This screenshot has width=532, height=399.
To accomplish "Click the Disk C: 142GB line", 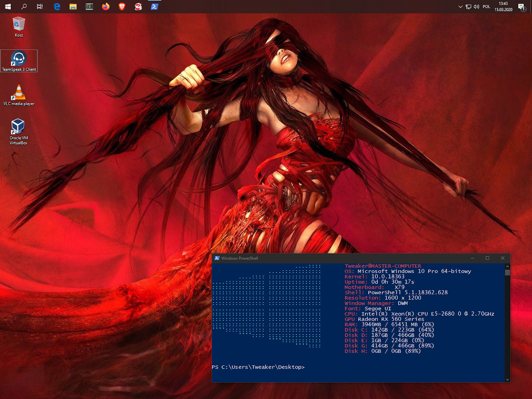I will tap(389, 330).
